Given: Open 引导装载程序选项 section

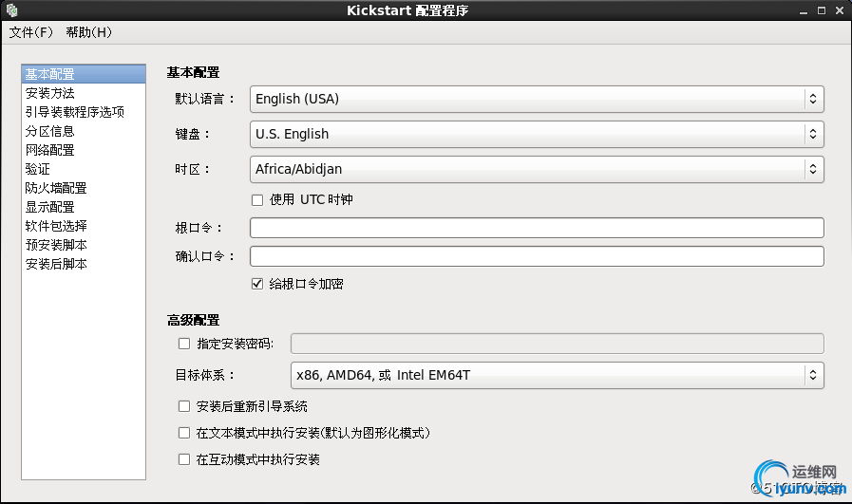Looking at the screenshot, I should point(84,112).
